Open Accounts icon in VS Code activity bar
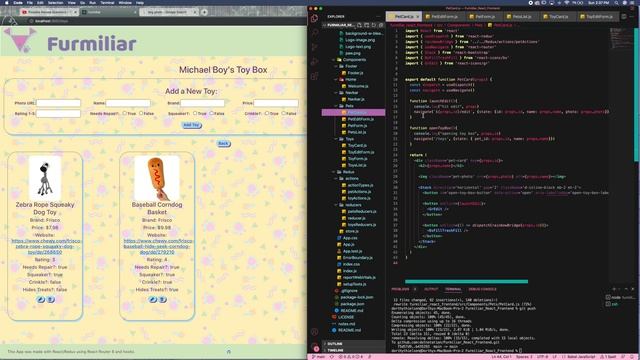This screenshot has height=360, width=640. tap(314, 332)
